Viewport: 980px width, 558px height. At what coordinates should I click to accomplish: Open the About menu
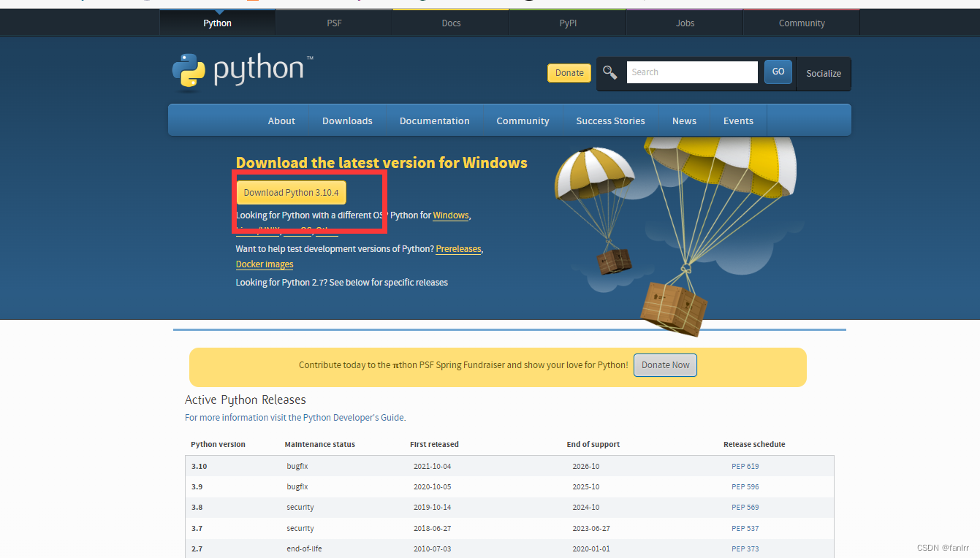coord(281,121)
